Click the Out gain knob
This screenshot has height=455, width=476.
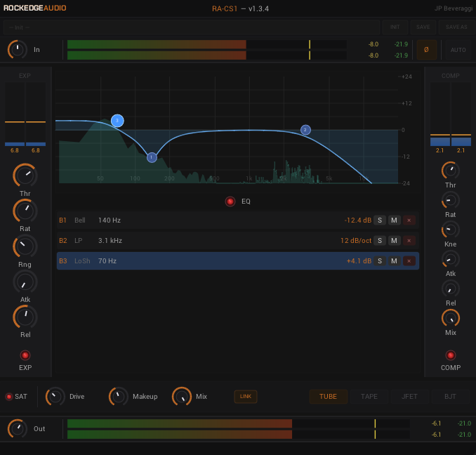coord(18,428)
